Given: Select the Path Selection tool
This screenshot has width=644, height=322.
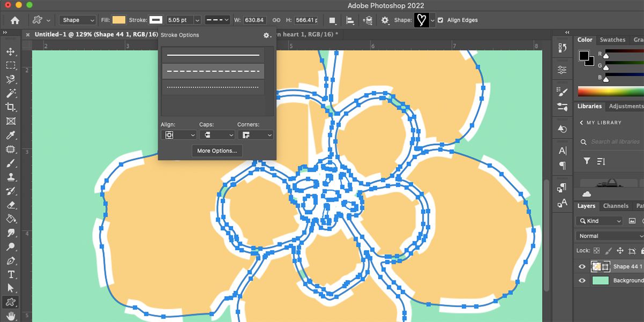Looking at the screenshot, I should (x=11, y=289).
